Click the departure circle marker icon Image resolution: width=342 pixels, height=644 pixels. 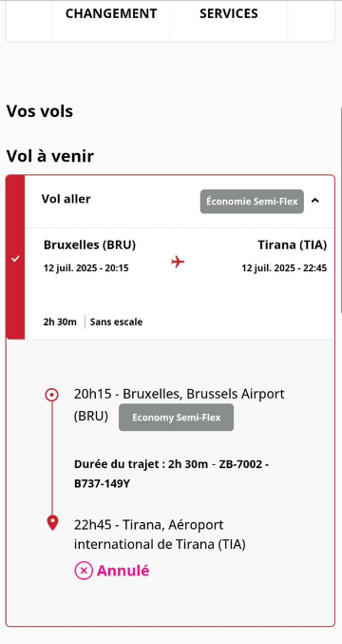(51, 395)
